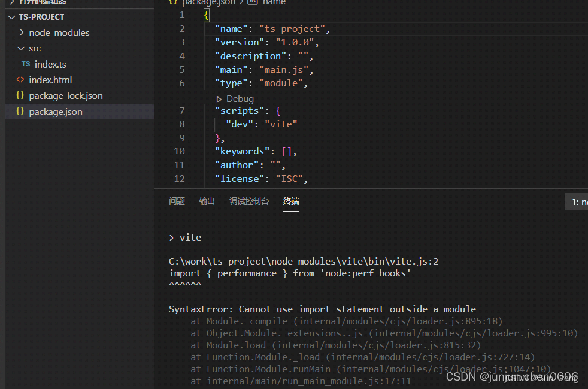This screenshot has width=588, height=389.
Task: Click the Debug play triangle icon
Action: pos(219,99)
